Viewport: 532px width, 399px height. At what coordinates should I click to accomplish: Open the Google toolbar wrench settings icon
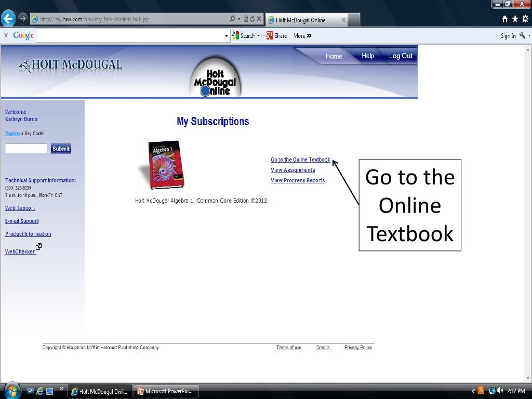pos(523,35)
